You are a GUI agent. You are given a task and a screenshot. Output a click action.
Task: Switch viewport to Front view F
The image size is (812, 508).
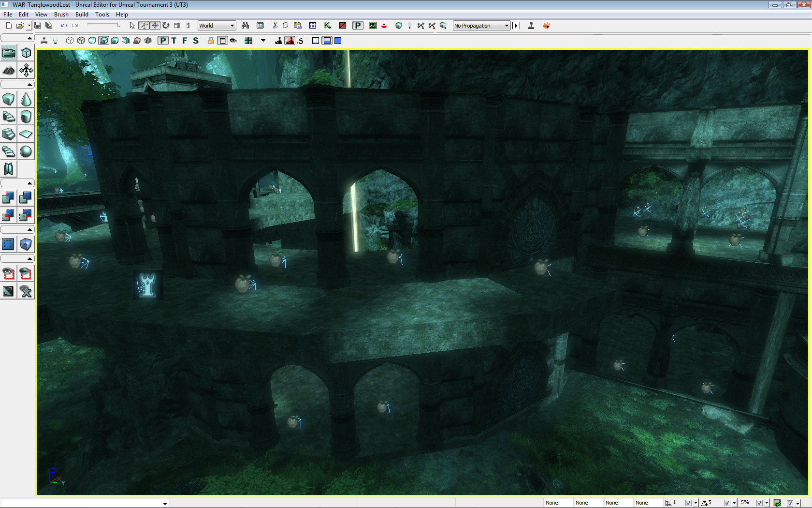(x=185, y=41)
